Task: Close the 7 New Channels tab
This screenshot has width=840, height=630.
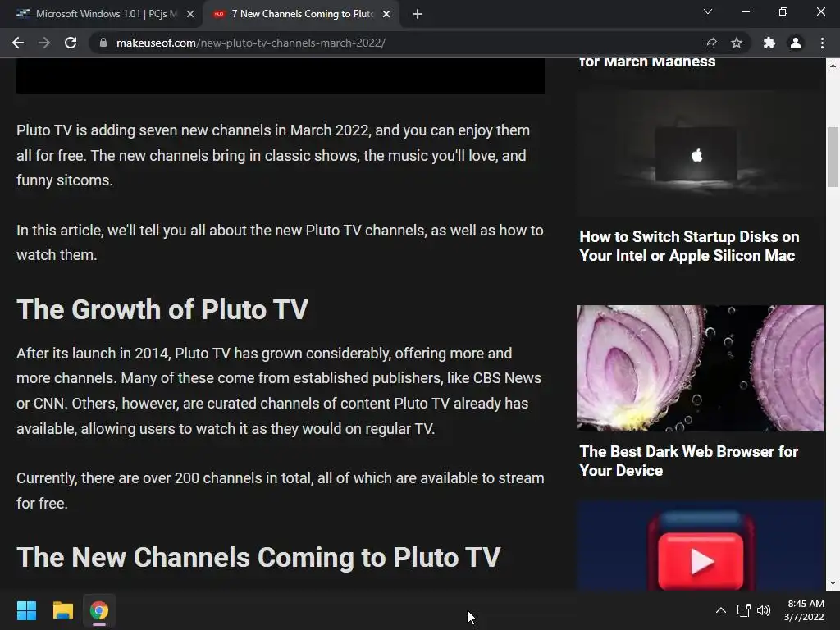Action: tap(386, 14)
